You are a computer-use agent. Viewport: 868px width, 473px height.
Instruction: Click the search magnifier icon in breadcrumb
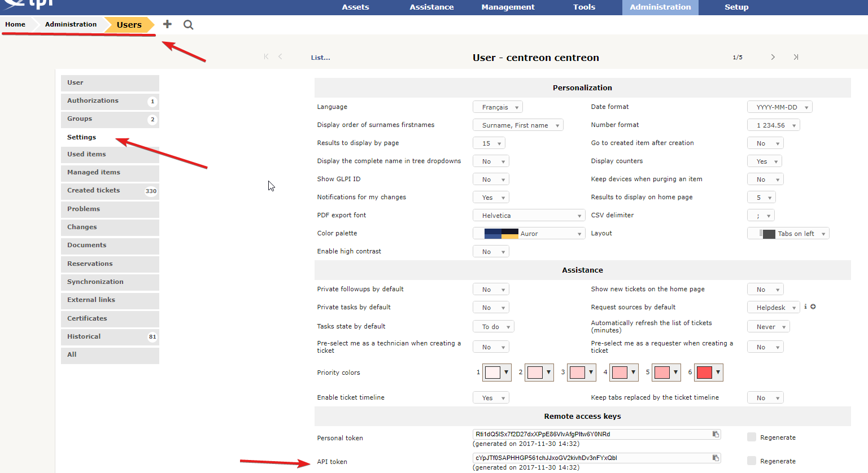pyautogui.click(x=189, y=25)
